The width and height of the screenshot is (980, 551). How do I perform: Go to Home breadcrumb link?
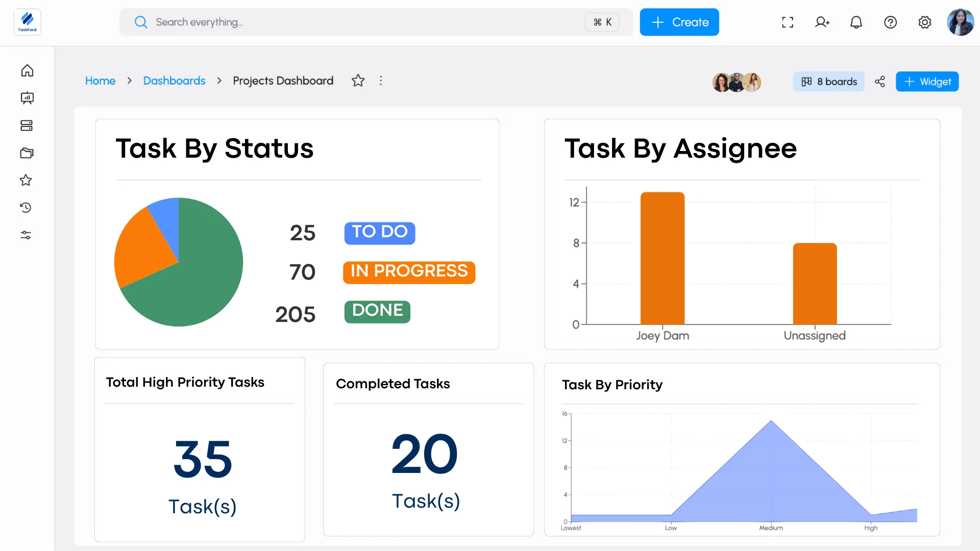click(x=100, y=81)
